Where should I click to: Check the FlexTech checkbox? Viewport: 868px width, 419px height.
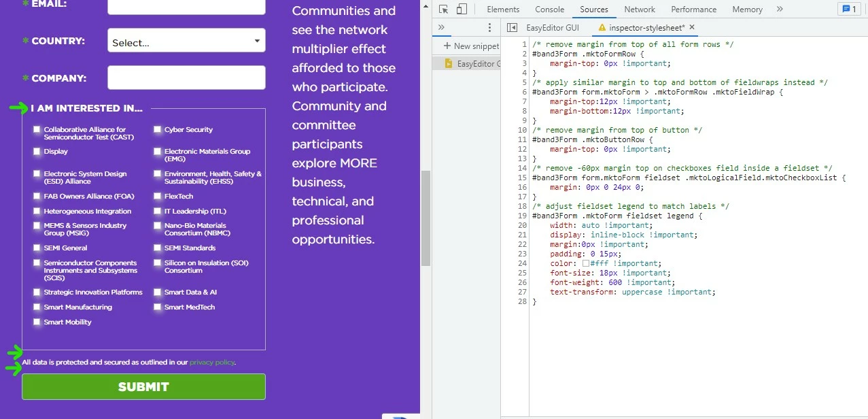[x=157, y=196]
